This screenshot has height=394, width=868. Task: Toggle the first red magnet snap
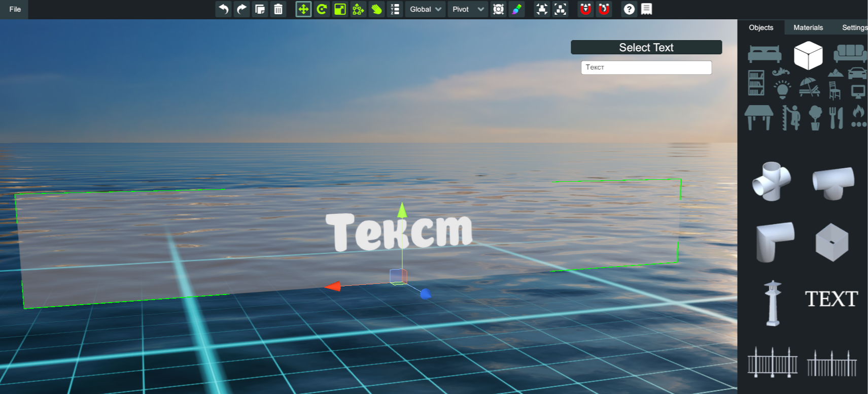[585, 9]
